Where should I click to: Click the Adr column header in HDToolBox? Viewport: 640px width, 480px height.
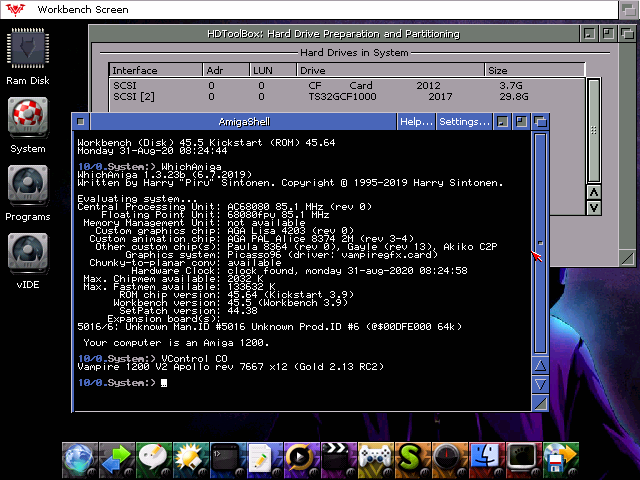pos(226,70)
